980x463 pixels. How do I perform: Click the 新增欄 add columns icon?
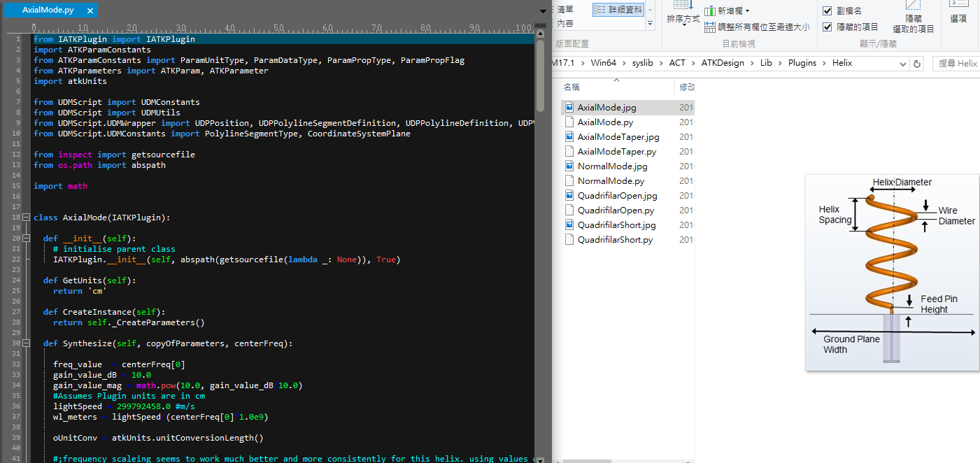(x=710, y=10)
